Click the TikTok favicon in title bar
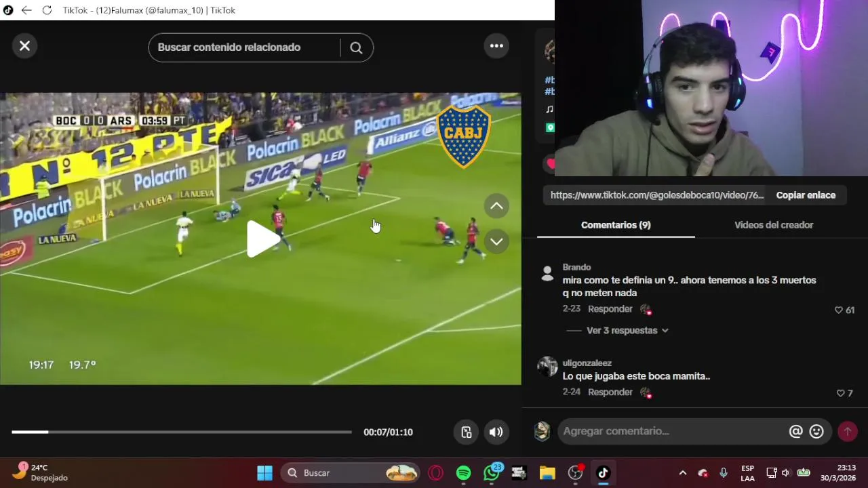 pos(7,10)
